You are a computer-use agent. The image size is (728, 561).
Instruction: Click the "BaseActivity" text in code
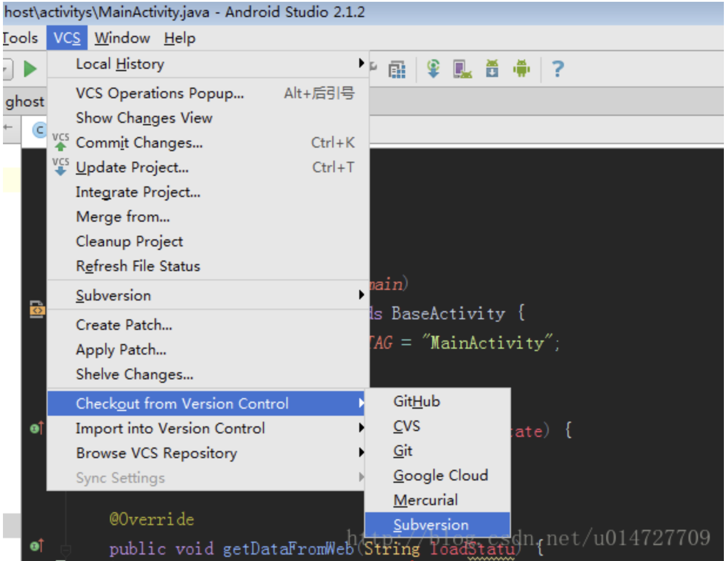(x=448, y=313)
